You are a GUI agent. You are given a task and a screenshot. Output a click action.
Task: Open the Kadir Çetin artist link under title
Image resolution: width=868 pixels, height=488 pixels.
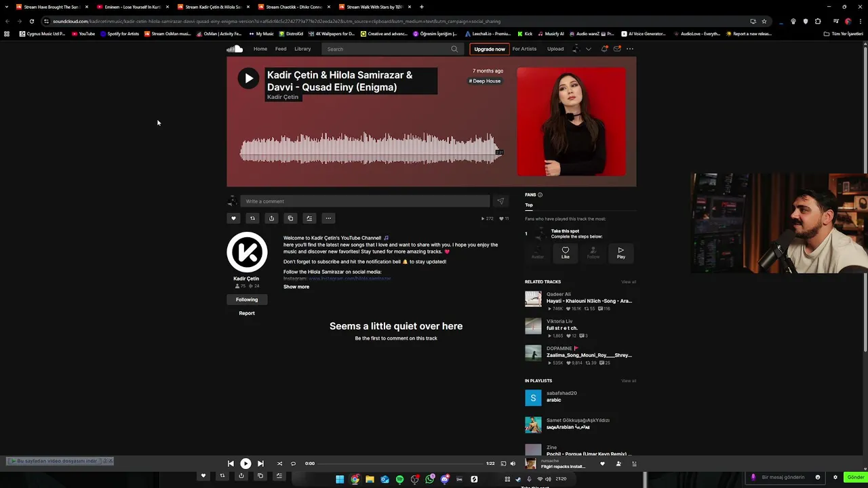283,97
